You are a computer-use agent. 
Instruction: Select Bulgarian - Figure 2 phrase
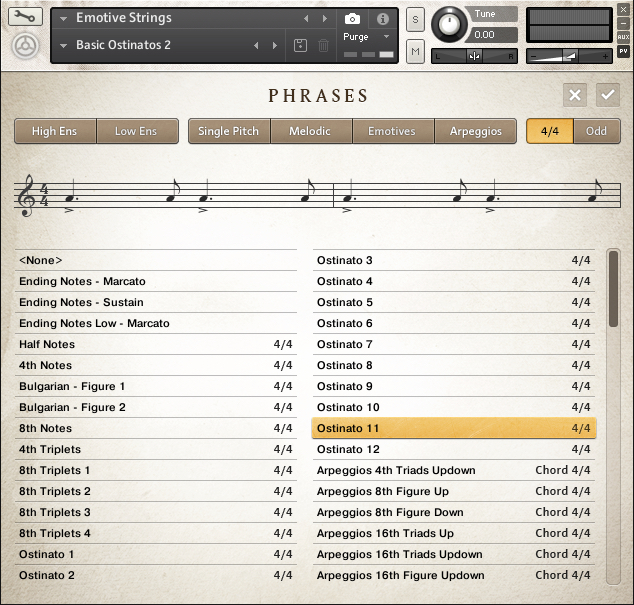click(156, 407)
